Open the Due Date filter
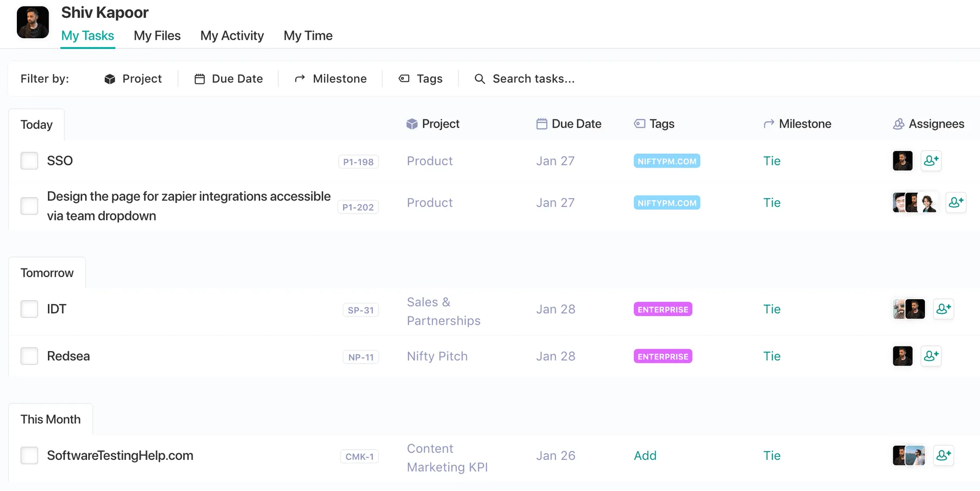980x491 pixels. (229, 79)
